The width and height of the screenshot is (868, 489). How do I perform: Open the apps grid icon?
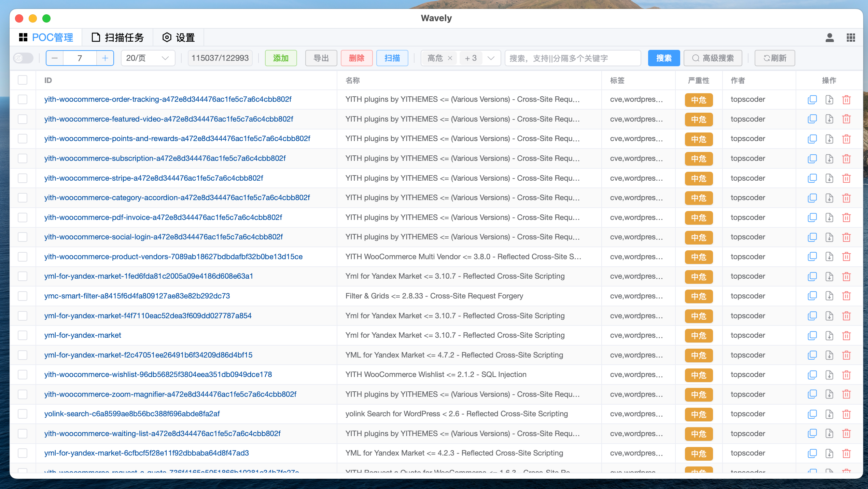click(x=851, y=38)
